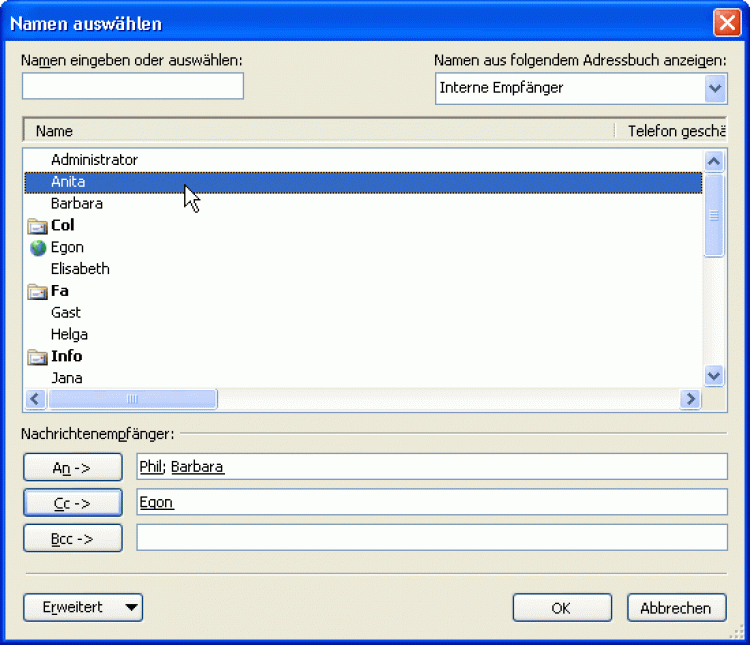Image resolution: width=750 pixels, height=645 pixels.
Task: Cancel dialog with Abbrechen button
Action: pos(676,608)
